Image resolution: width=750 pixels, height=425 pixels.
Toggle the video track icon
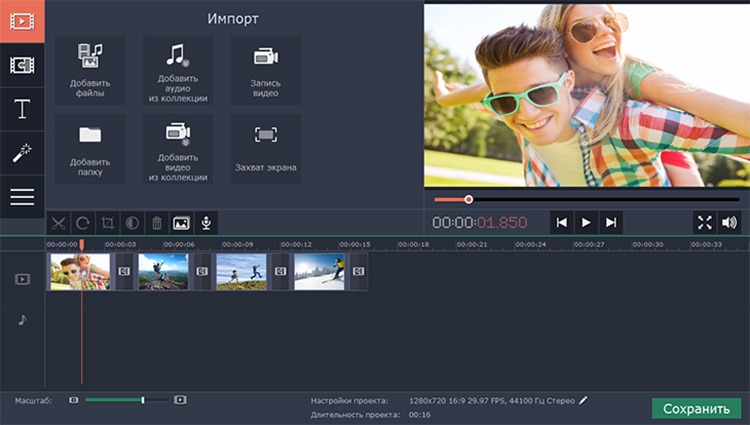[22, 279]
